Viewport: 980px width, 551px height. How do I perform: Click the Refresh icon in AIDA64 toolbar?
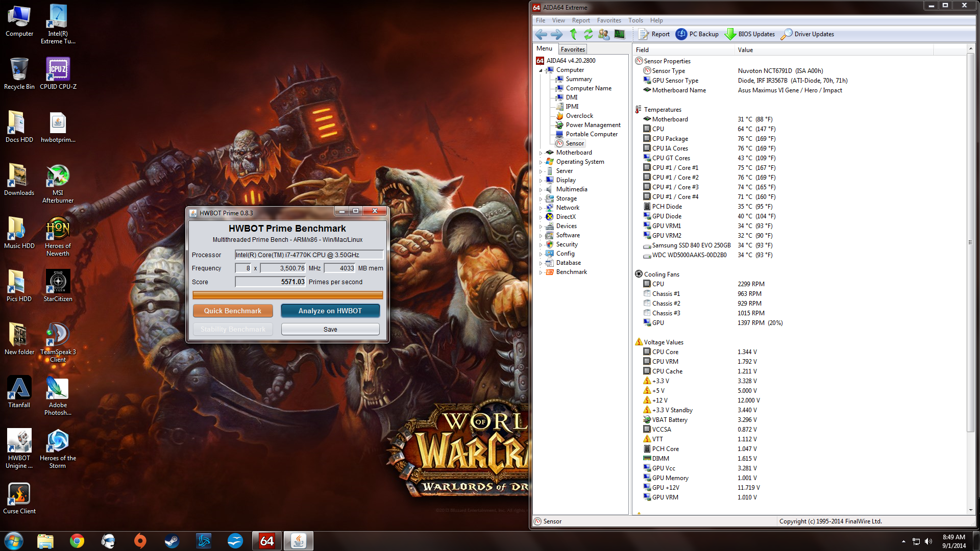(589, 34)
